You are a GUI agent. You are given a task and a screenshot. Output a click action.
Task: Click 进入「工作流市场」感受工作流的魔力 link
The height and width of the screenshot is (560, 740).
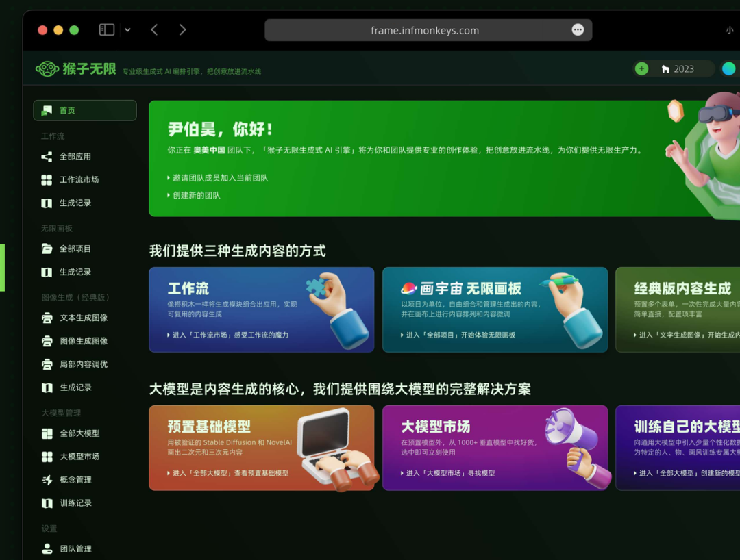click(227, 335)
